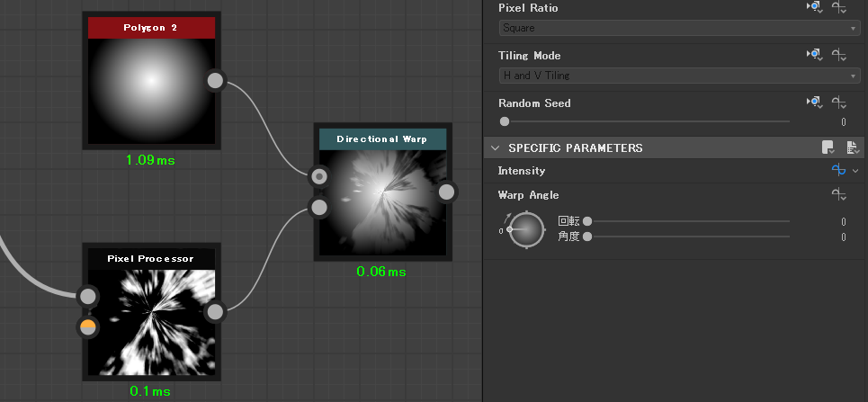
Task: Click the Polygon 2 gradient thumbnail
Action: pos(151,91)
